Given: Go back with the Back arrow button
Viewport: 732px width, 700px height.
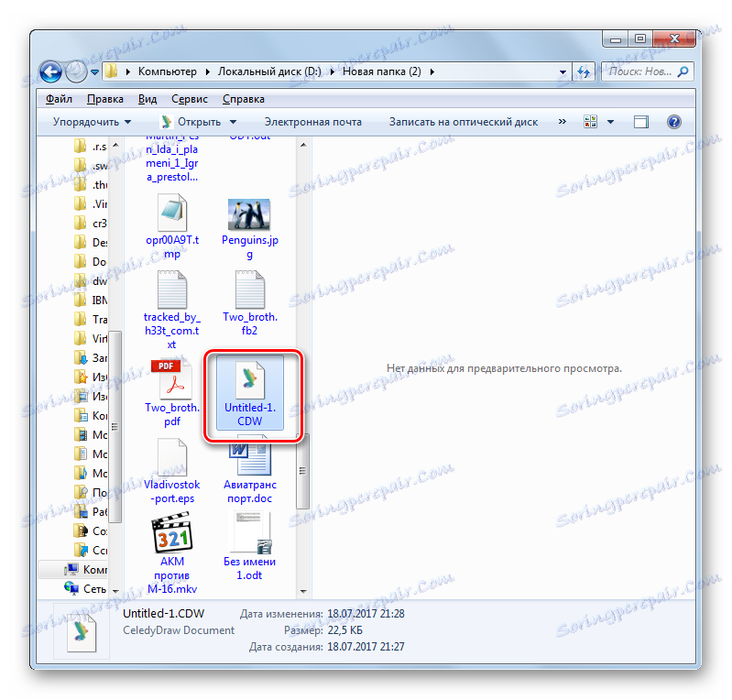Looking at the screenshot, I should click(51, 71).
